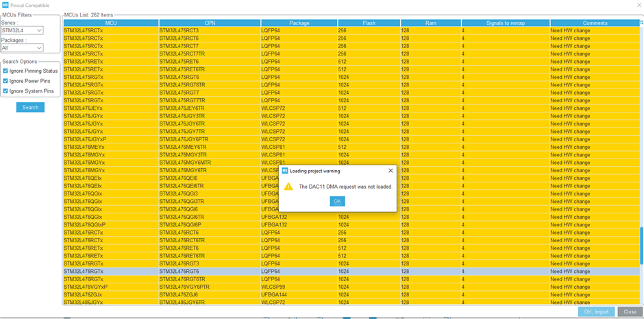Select the STM32L476MEY6TR row
The image size is (644, 319).
click(351, 147)
